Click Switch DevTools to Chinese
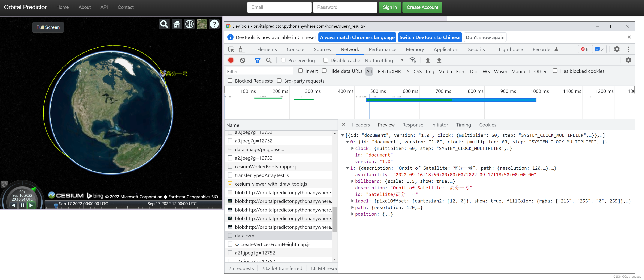Image resolution: width=644 pixels, height=280 pixels. (x=429, y=37)
